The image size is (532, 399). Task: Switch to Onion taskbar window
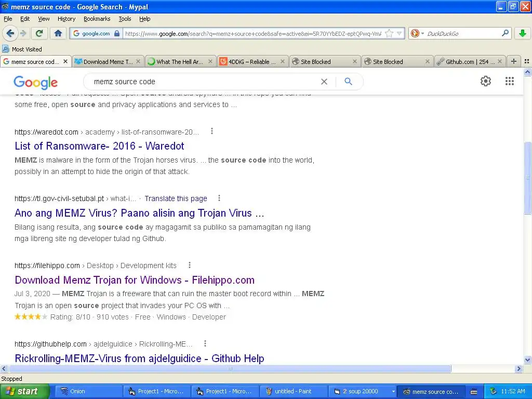click(88, 391)
